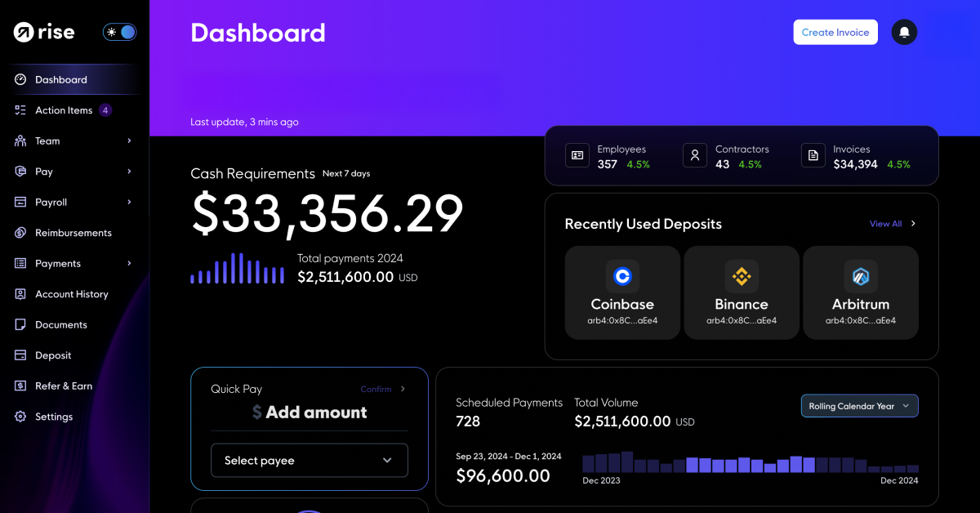This screenshot has height=513, width=980.
Task: Click the Account History icon
Action: pyautogui.click(x=20, y=294)
